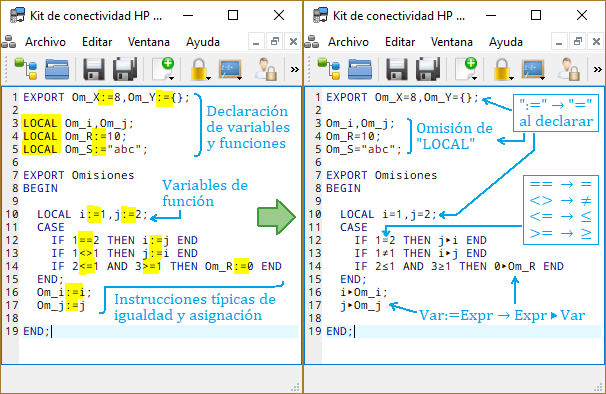
Task: Click 'IF 1=2 THEN j▸i END' line
Action: coord(420,240)
